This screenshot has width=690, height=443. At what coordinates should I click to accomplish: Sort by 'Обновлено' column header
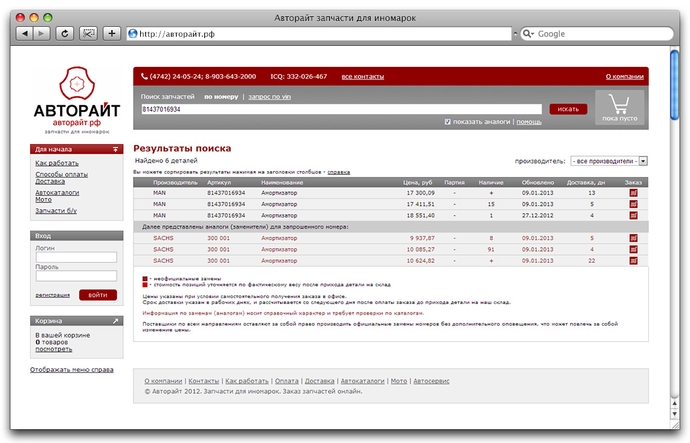click(538, 182)
